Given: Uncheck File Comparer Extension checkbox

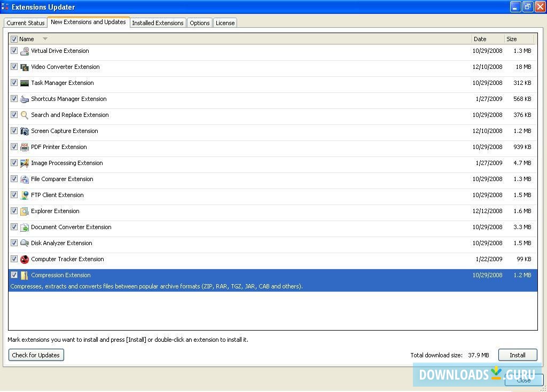Looking at the screenshot, I should click(14, 179).
